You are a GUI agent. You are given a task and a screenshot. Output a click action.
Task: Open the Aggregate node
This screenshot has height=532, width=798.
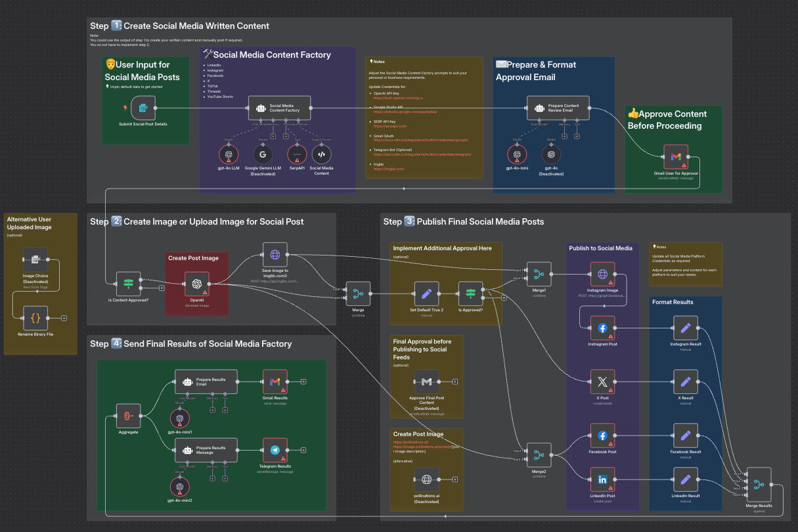(128, 415)
